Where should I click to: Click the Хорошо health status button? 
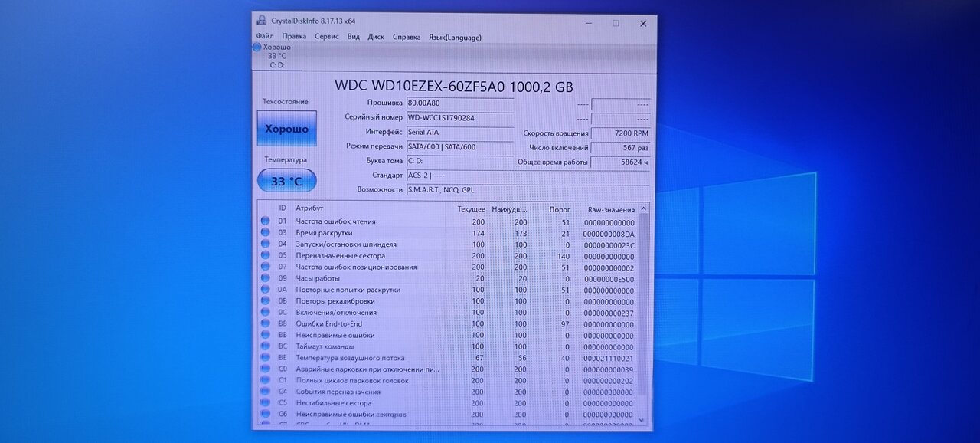pos(286,129)
